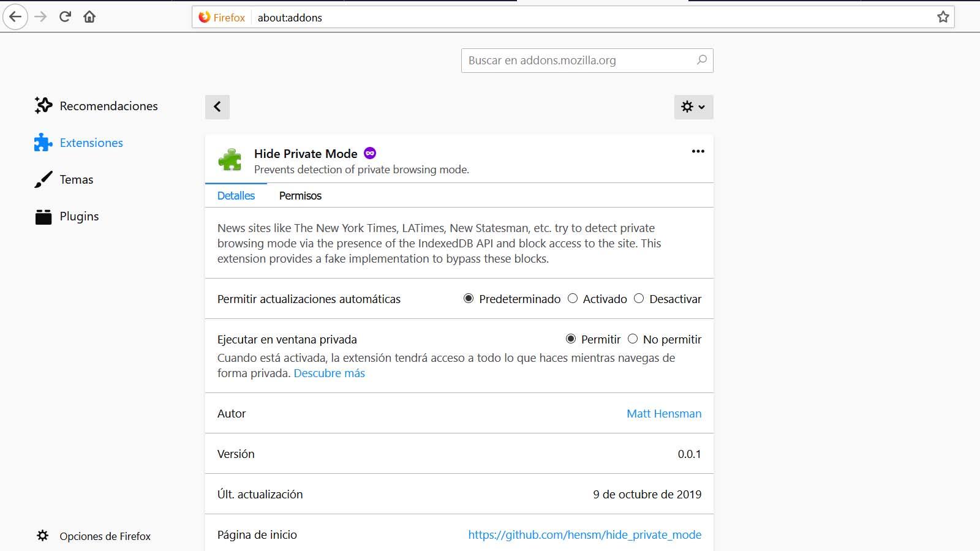Click the Hide Private Mode puzzle icon
This screenshot has height=551, width=980.
point(230,160)
